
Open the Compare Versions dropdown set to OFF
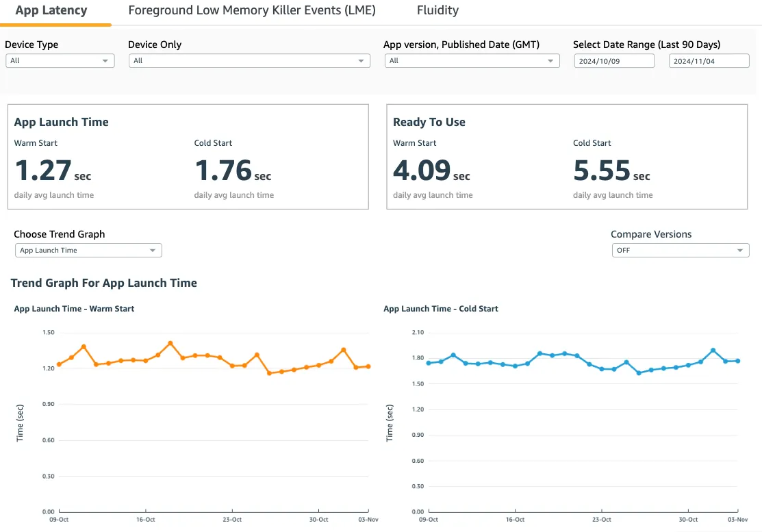pyautogui.click(x=680, y=251)
